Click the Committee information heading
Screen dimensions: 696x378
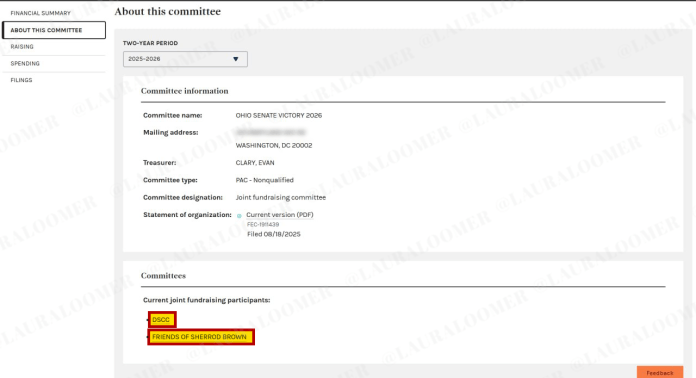(x=185, y=91)
